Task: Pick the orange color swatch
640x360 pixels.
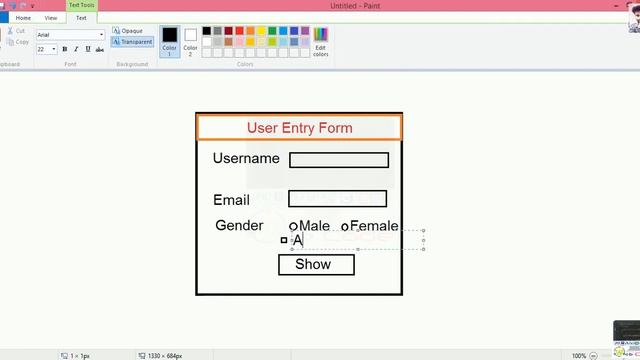Action: coord(250,31)
